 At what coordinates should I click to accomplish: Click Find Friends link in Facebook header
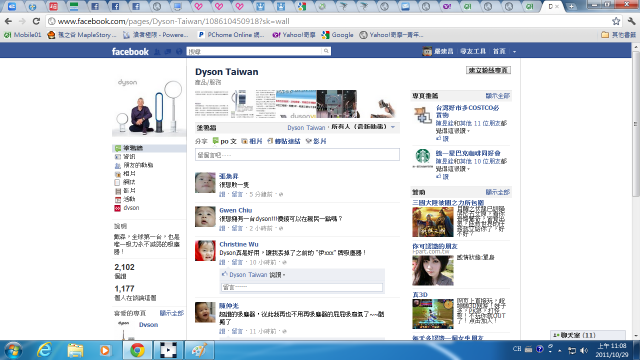pos(473,51)
